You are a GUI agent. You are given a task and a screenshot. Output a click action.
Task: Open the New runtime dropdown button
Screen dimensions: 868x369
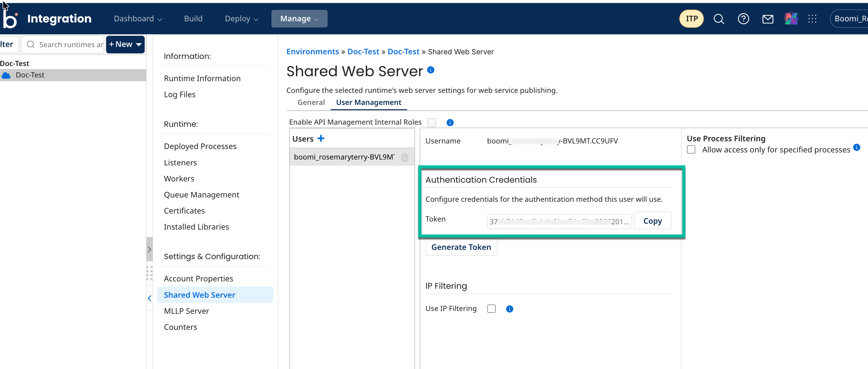click(x=125, y=44)
